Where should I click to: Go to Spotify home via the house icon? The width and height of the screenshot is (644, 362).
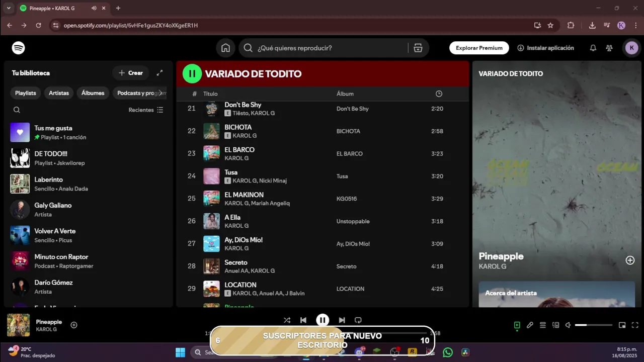click(226, 48)
